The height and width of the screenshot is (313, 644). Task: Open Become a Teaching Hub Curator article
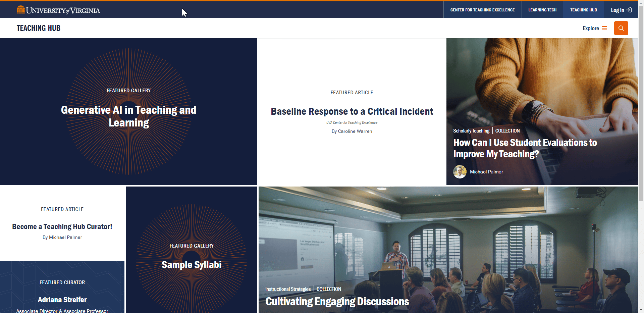(x=62, y=226)
